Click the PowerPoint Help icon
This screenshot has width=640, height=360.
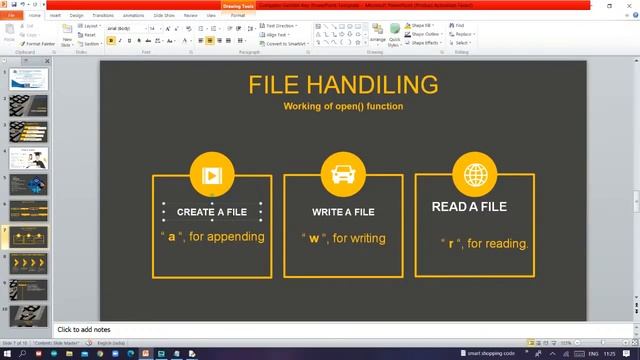[636, 16]
